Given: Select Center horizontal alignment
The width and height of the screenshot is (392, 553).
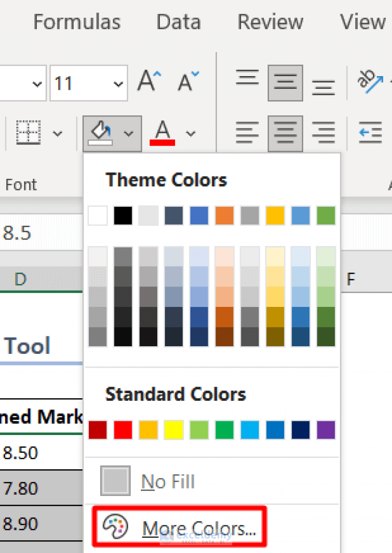Looking at the screenshot, I should pos(284,133).
